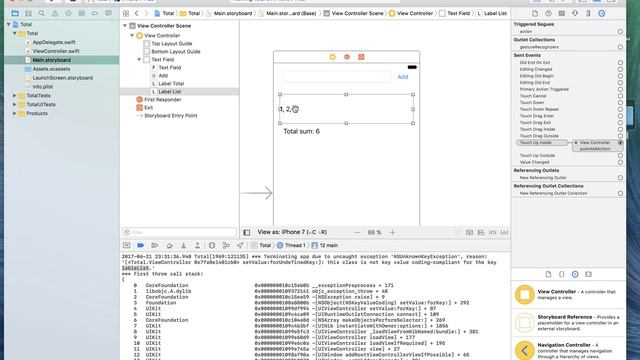
Task: Remove the Touch Up Inside pushAddAction connection
Action: pyautogui.click(x=576, y=143)
